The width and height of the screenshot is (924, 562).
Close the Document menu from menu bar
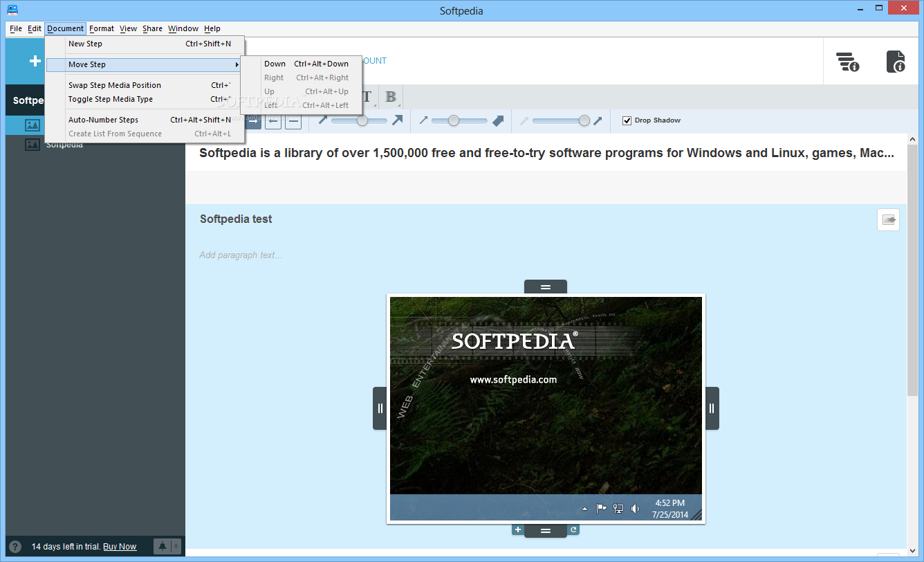[66, 28]
